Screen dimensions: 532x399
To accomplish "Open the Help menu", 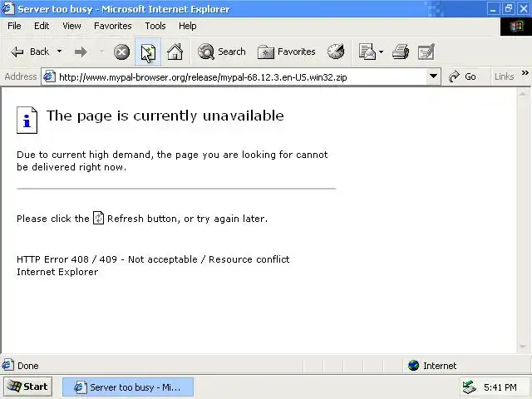I will (187, 26).
